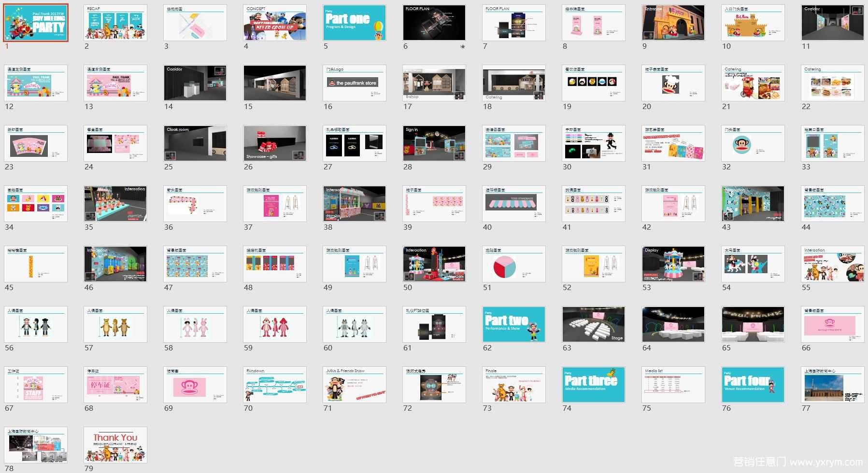868x473 pixels.
Task: Select slide 57 bear mascots thumbnail
Action: point(115,324)
